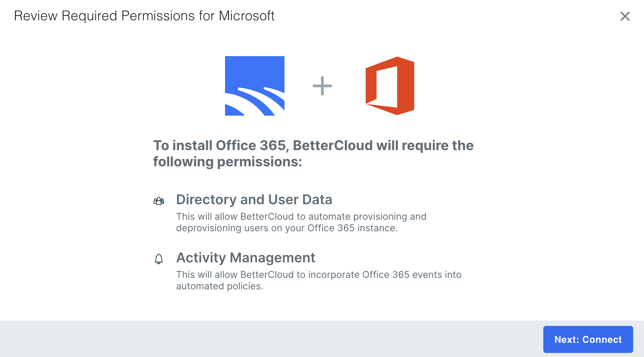Click the automated policies description text

point(319,280)
